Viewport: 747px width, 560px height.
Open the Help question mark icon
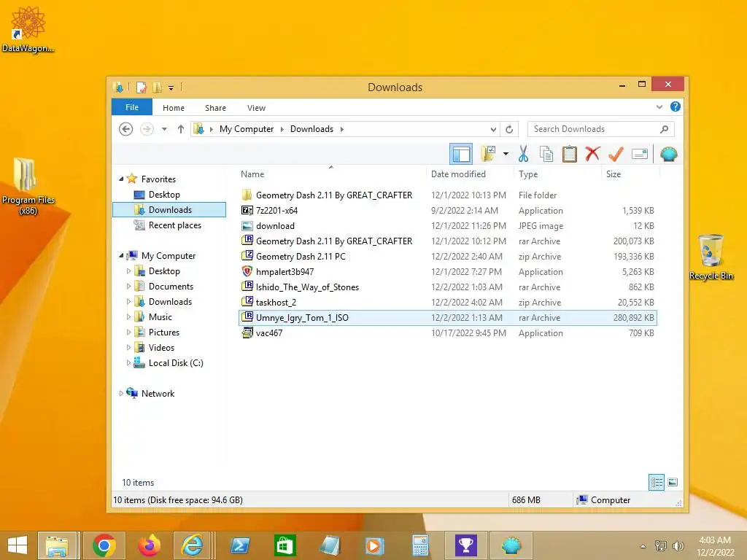(x=675, y=106)
